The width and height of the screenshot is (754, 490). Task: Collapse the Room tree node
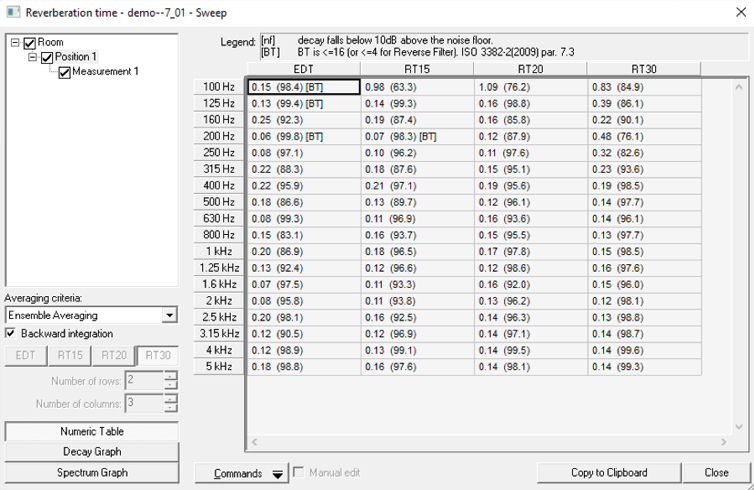tap(15, 43)
